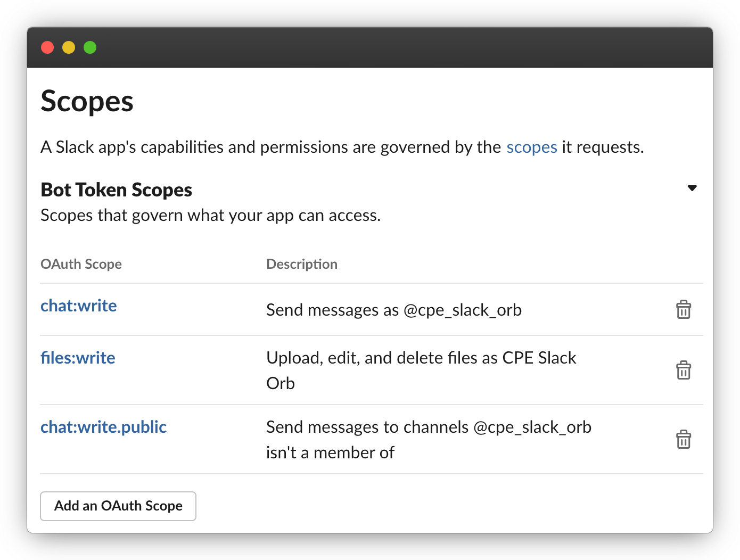Image resolution: width=740 pixels, height=560 pixels.
Task: Click the Scopes page title
Action: click(87, 101)
